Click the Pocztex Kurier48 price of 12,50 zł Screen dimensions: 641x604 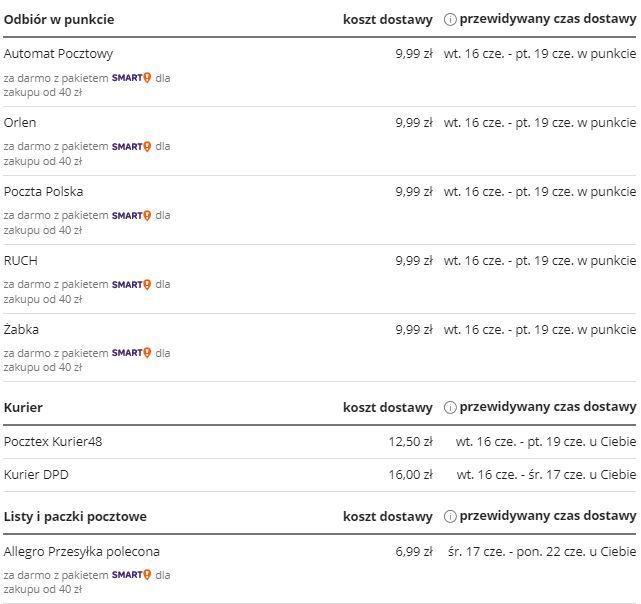410,441
